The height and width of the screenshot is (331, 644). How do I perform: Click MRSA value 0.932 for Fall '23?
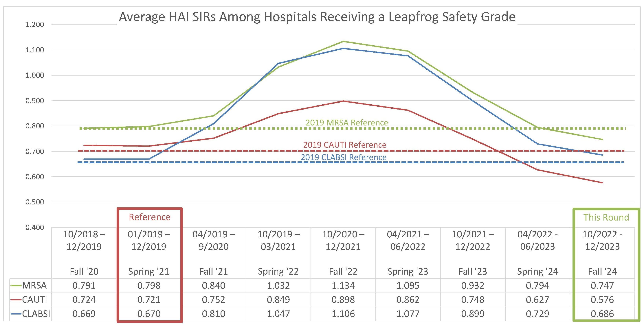tap(472, 286)
